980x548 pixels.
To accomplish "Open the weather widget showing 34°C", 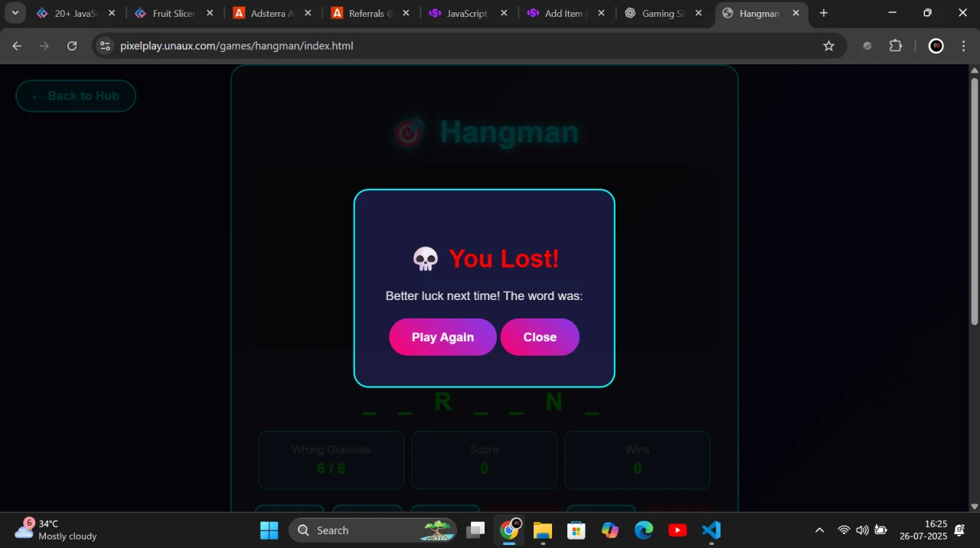I will (x=57, y=530).
